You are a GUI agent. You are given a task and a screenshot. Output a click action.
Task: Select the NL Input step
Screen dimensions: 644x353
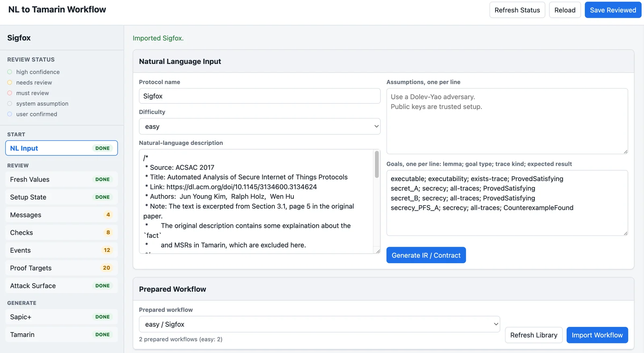[x=62, y=148]
